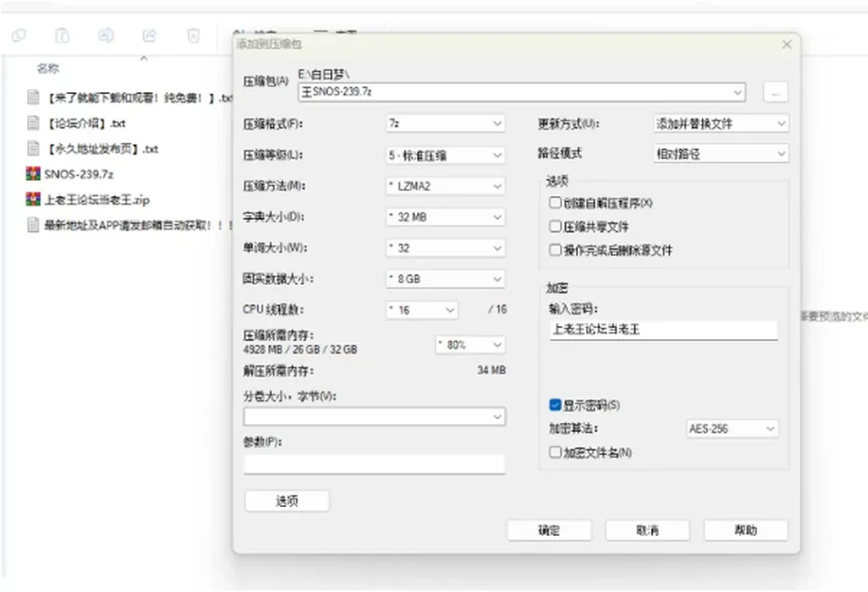This screenshot has width=868, height=592.
Task: Expand the 单词大小 dropdown
Action: [x=445, y=248]
